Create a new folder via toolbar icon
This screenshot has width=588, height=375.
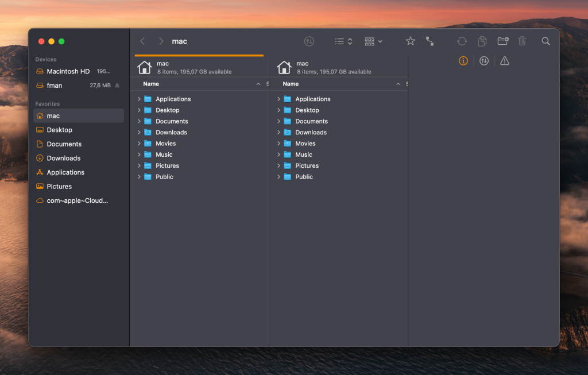(x=502, y=41)
